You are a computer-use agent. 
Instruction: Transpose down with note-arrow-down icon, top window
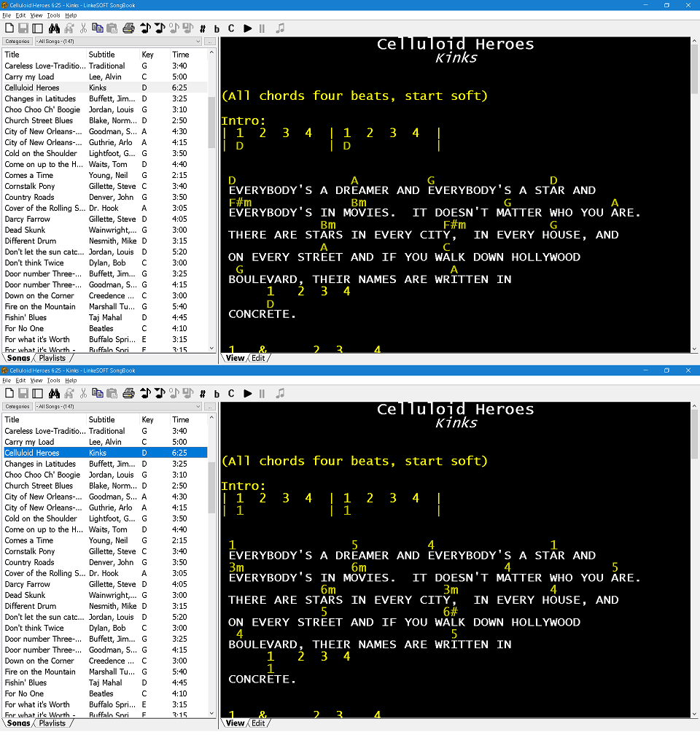click(160, 28)
